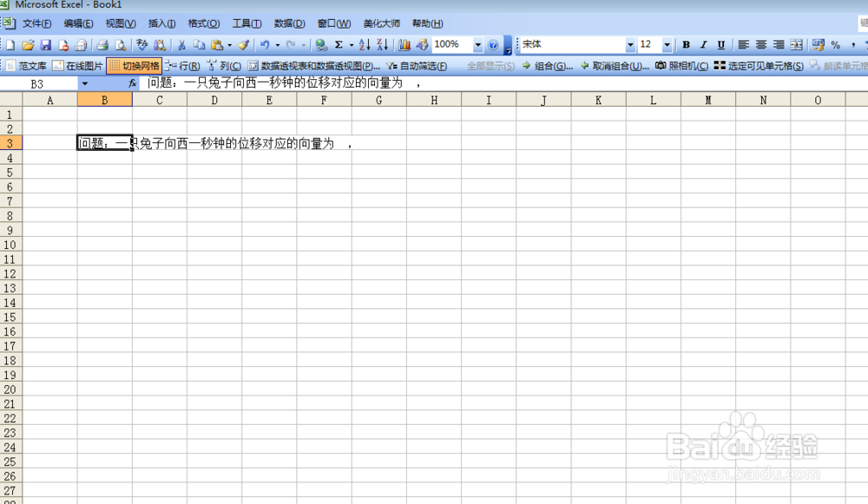This screenshot has height=504, width=868.
Task: Click the B3 Name Box field
Action: [39, 83]
